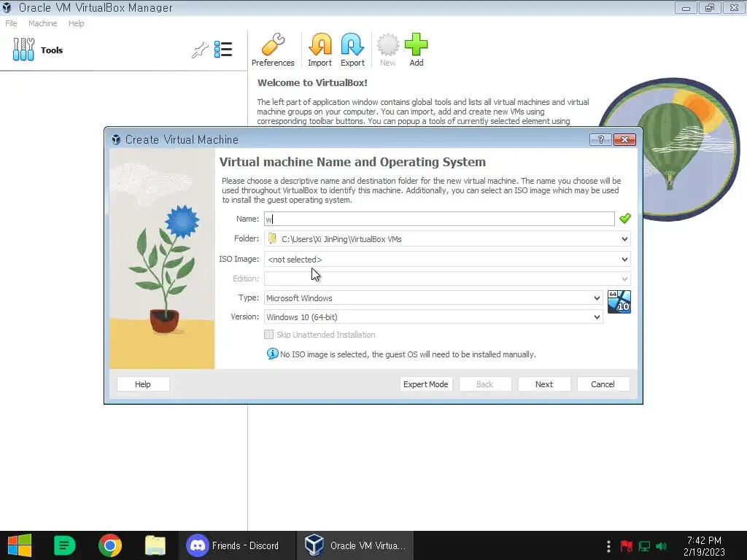
Task: Open the Windows Start menu
Action: click(x=20, y=545)
